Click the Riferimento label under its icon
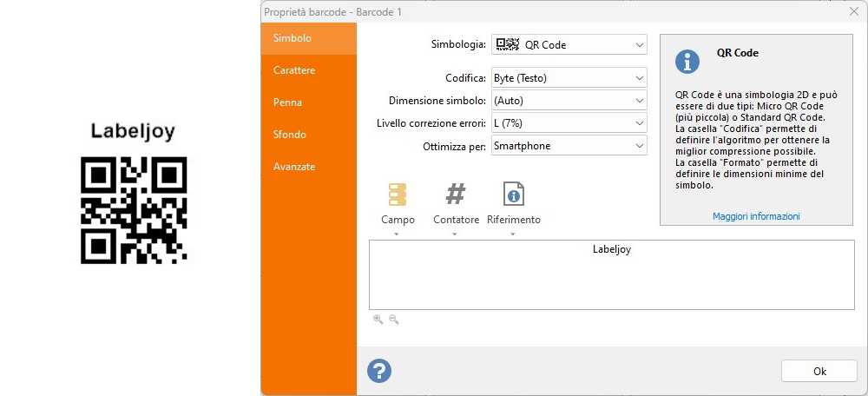868x396 pixels. pyautogui.click(x=513, y=220)
